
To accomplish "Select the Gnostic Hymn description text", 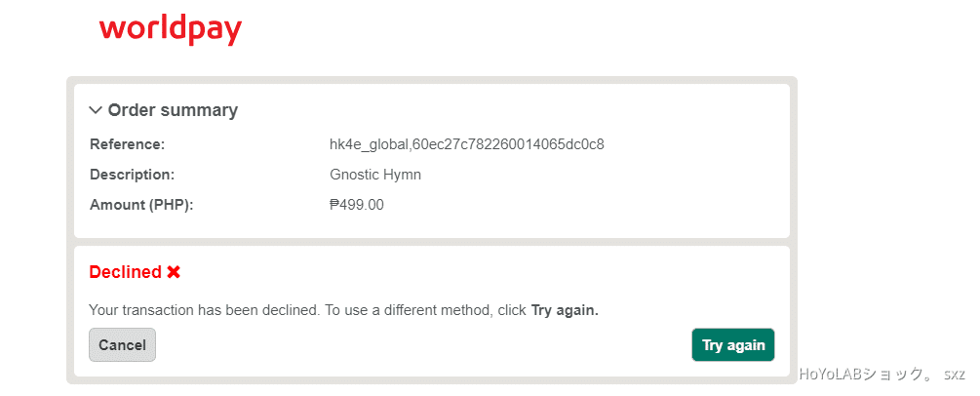I will [x=375, y=175].
